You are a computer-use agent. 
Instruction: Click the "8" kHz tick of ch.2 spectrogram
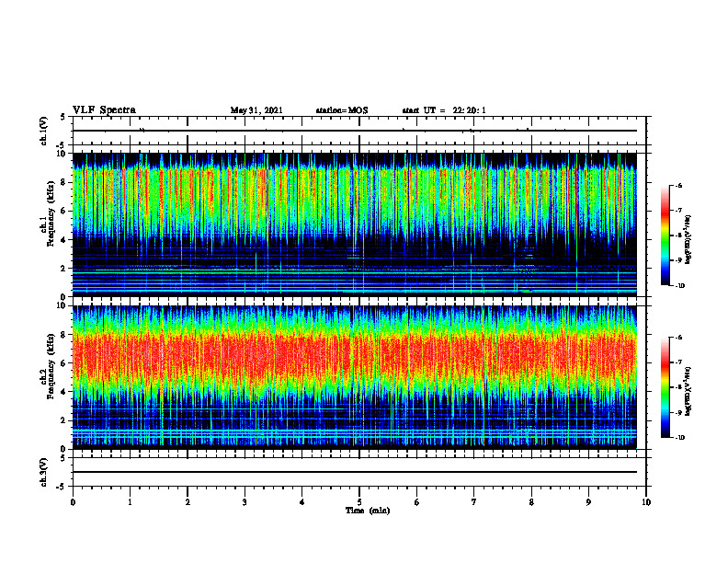tap(64, 335)
